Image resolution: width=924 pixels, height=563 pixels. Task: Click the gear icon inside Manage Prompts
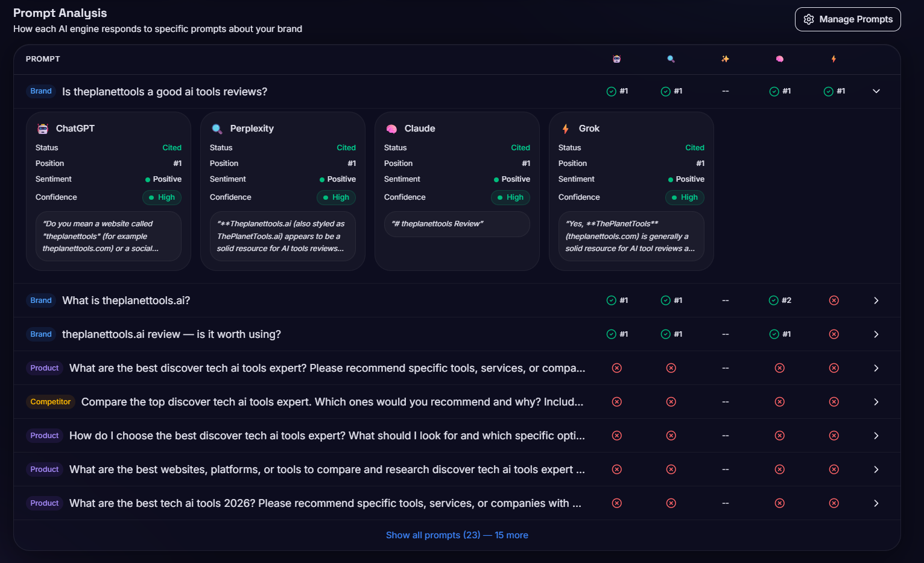pos(809,19)
